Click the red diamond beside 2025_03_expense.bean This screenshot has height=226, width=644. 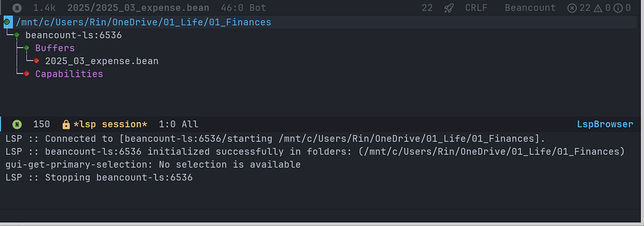[37, 61]
